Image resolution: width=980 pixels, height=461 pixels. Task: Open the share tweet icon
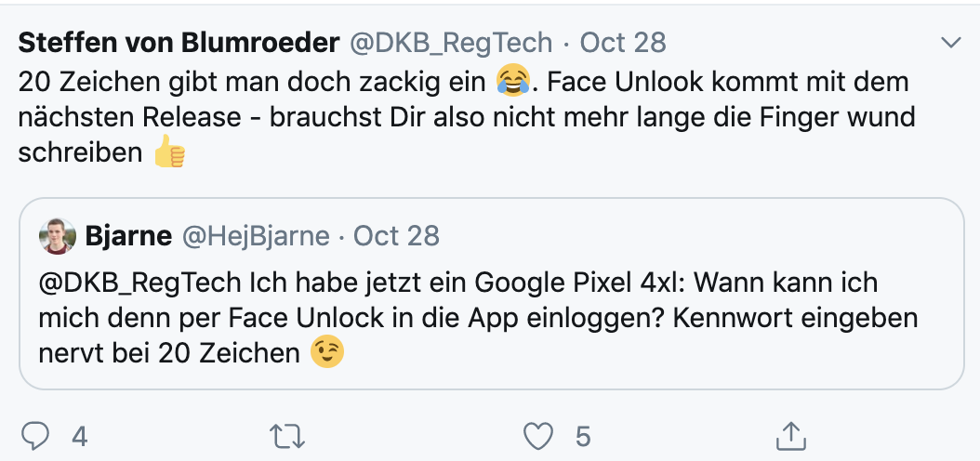[790, 435]
